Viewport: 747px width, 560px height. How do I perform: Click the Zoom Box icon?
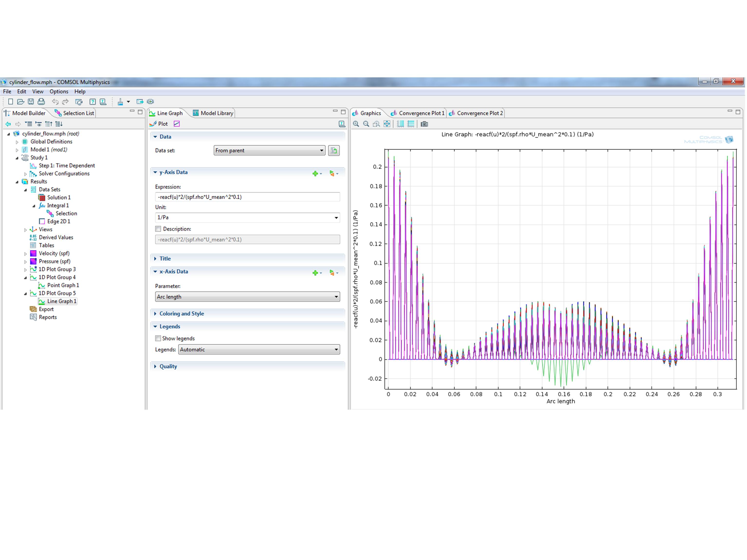(x=376, y=124)
